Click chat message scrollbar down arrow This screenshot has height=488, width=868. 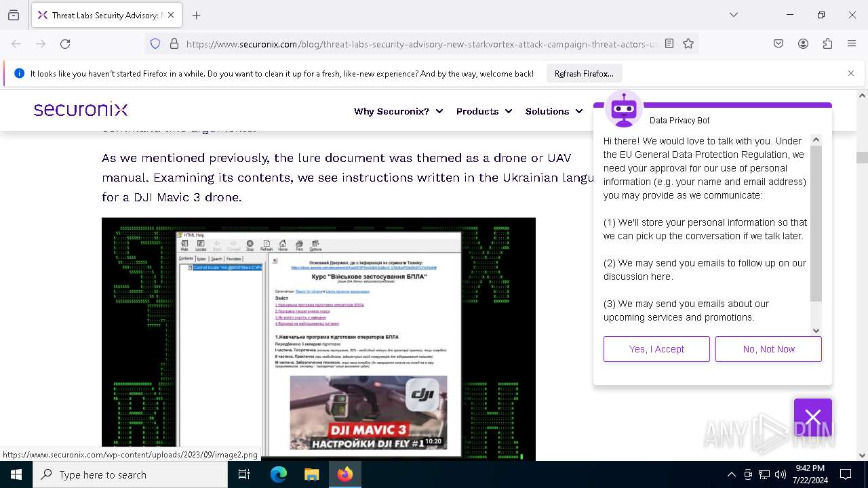pos(816,330)
